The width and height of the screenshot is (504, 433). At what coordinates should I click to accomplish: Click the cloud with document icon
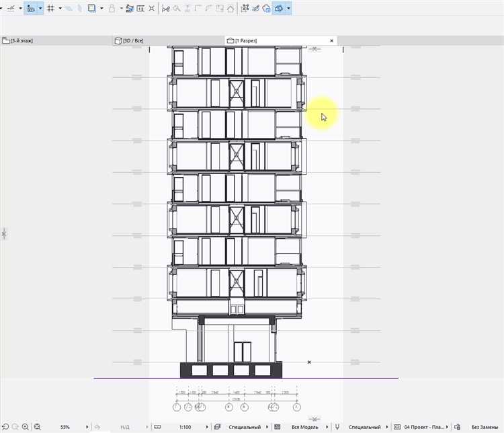(x=267, y=8)
